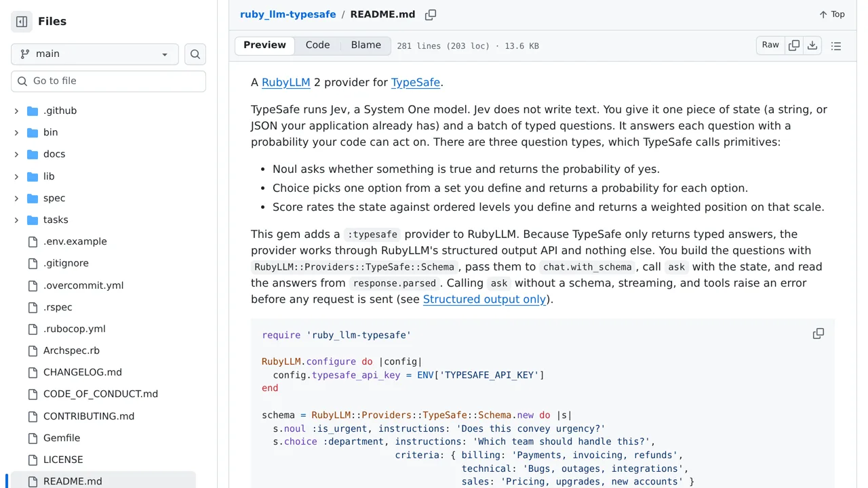Open the .github folder icon
The height and width of the screenshot is (488, 868).
[33, 110]
